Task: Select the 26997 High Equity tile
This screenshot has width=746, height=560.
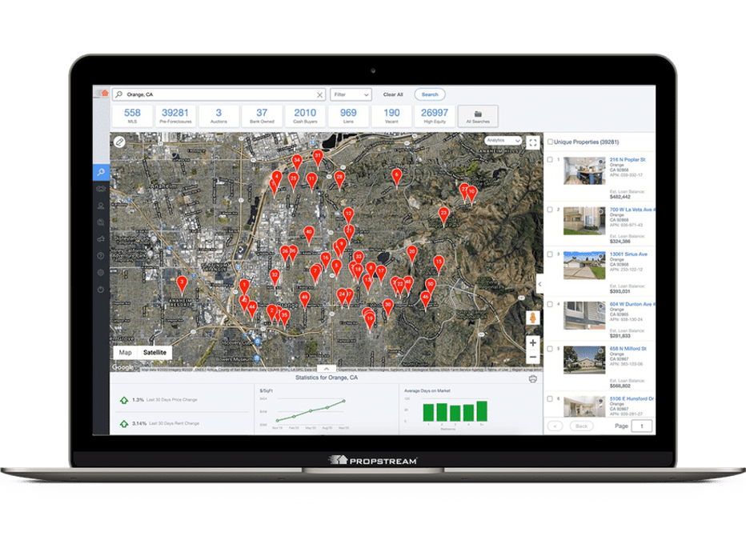Action: (435, 116)
